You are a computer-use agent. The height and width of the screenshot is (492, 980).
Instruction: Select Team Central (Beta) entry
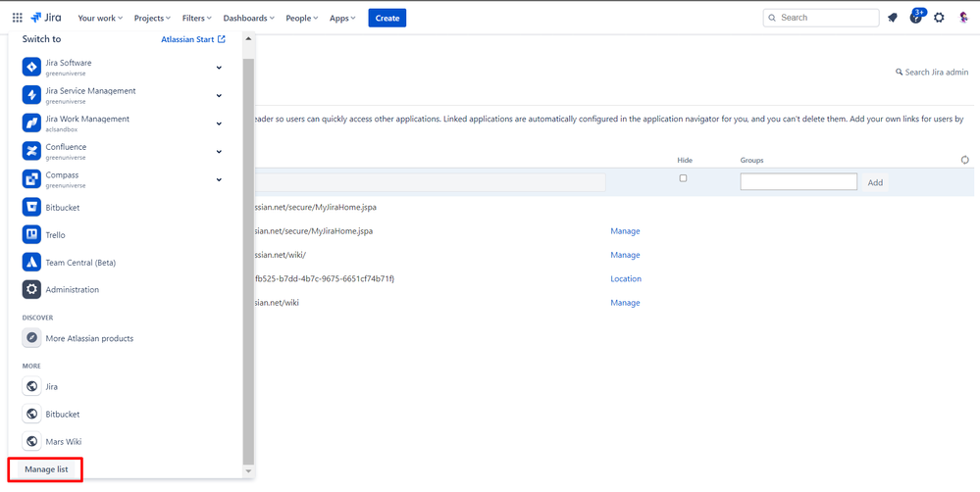[80, 263]
